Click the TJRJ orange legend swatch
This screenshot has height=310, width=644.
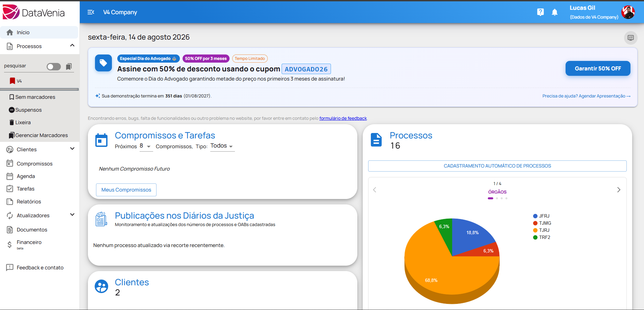(535, 230)
